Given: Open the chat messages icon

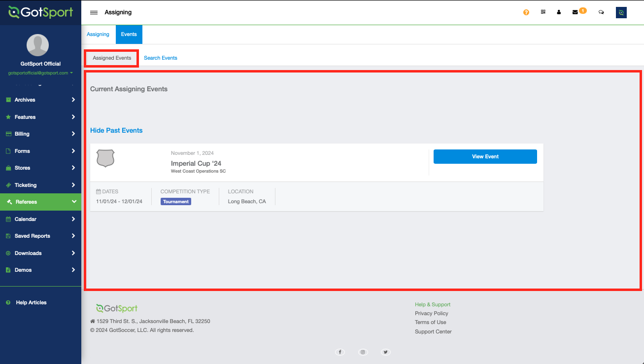Looking at the screenshot, I should tap(601, 12).
